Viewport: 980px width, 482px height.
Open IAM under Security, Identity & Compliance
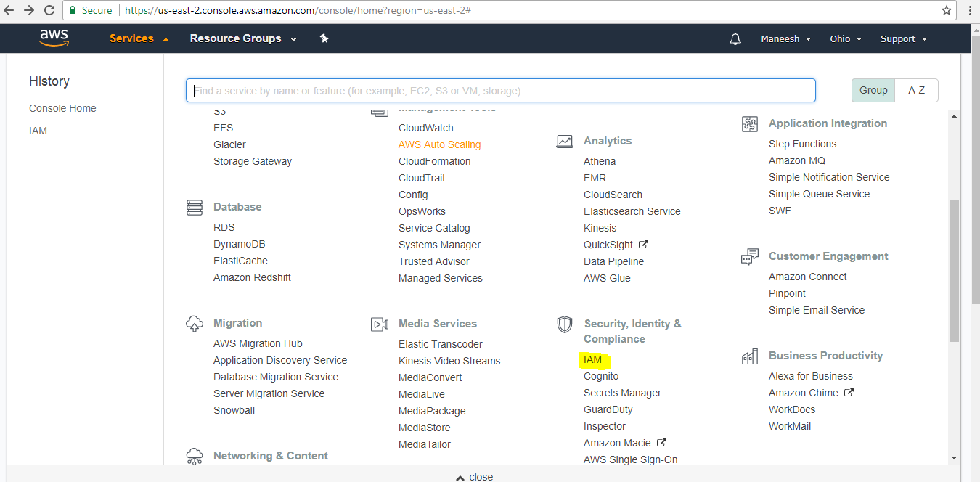tap(592, 359)
